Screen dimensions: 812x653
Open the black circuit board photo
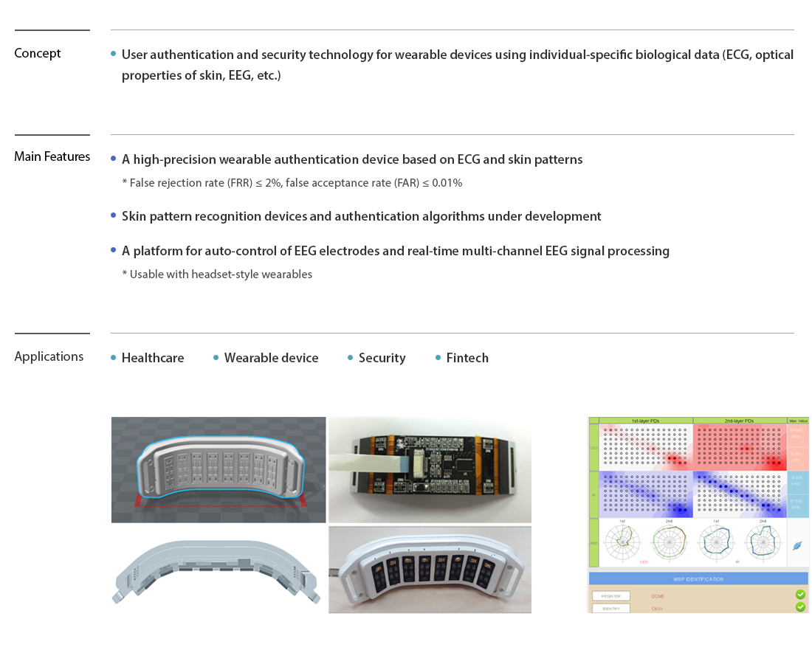(430, 469)
